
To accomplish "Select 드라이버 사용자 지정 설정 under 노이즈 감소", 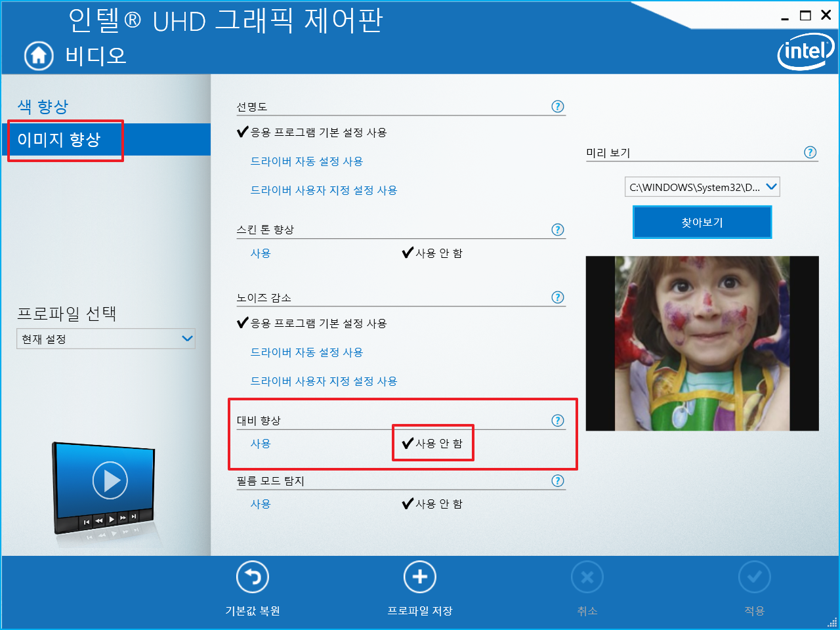I will tap(324, 381).
